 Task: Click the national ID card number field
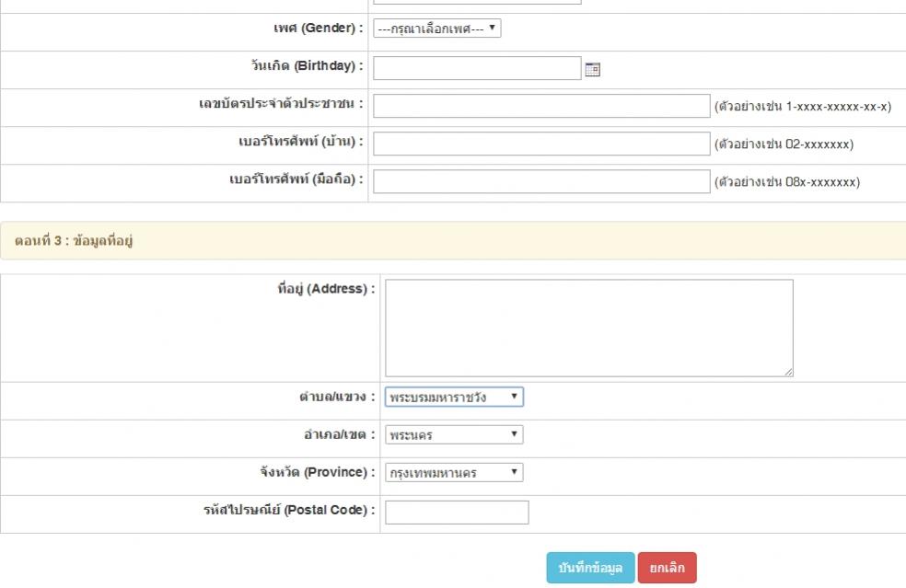coord(541,107)
